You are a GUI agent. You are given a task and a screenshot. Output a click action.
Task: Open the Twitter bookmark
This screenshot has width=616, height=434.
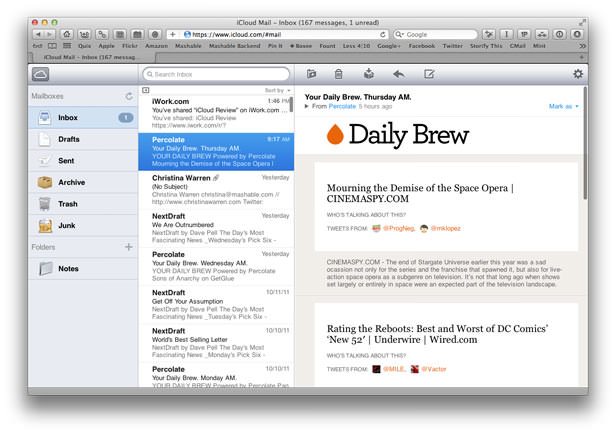coord(453,46)
